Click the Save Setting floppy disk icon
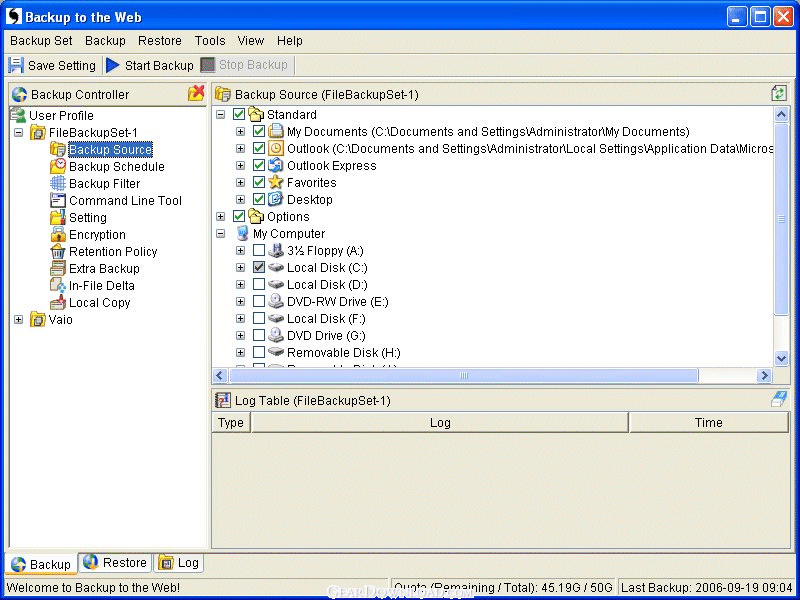Image resolution: width=800 pixels, height=600 pixels. 16,65
